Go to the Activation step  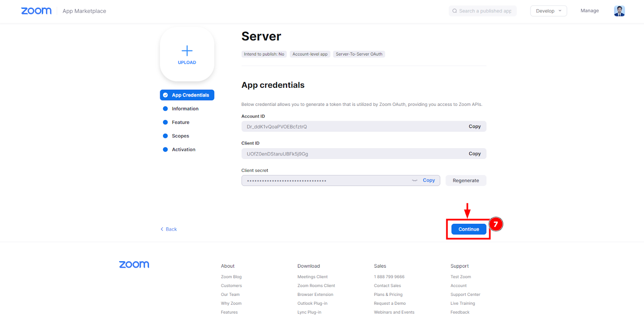[184, 149]
